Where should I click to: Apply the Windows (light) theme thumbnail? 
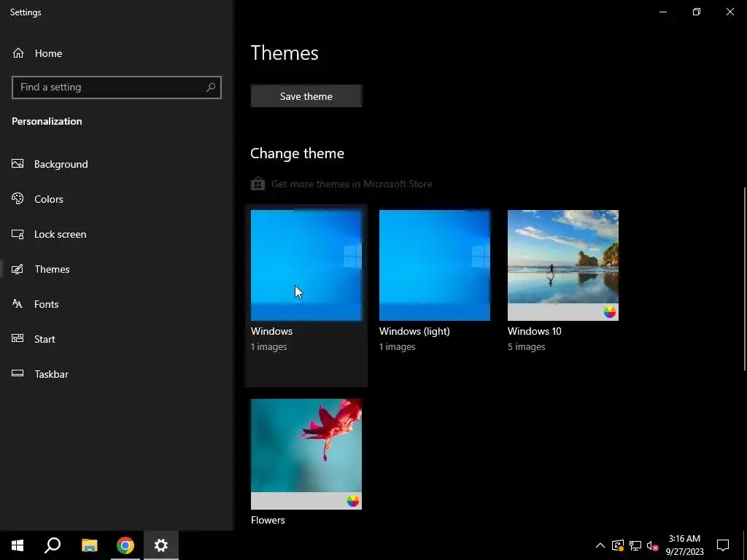click(435, 265)
